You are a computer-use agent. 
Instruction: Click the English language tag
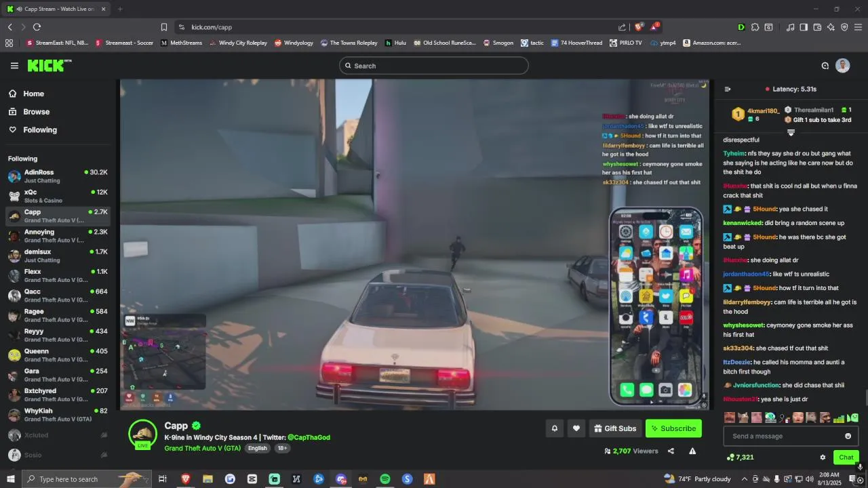257,448
